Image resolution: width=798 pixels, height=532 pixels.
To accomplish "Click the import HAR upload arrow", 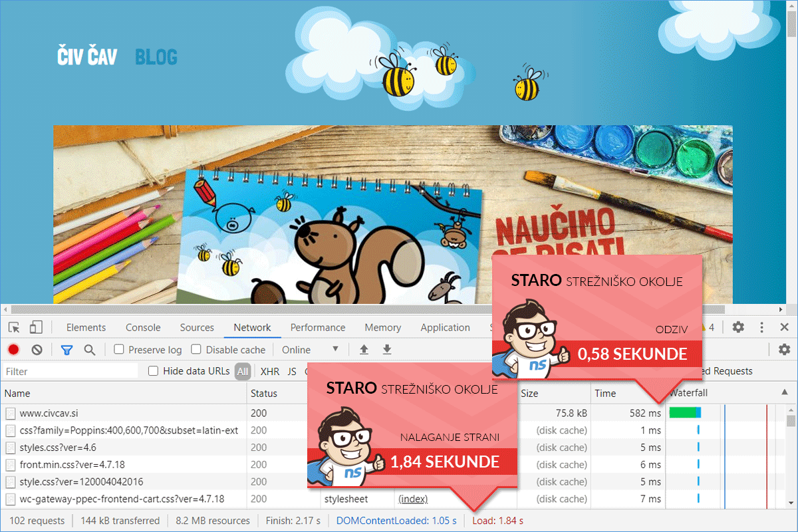I will [x=364, y=350].
